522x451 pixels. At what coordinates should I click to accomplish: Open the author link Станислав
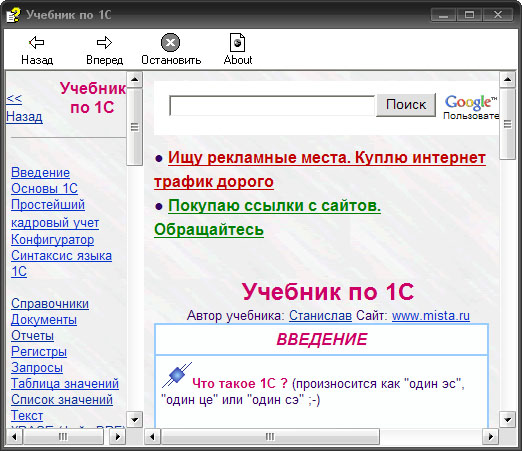click(x=320, y=315)
